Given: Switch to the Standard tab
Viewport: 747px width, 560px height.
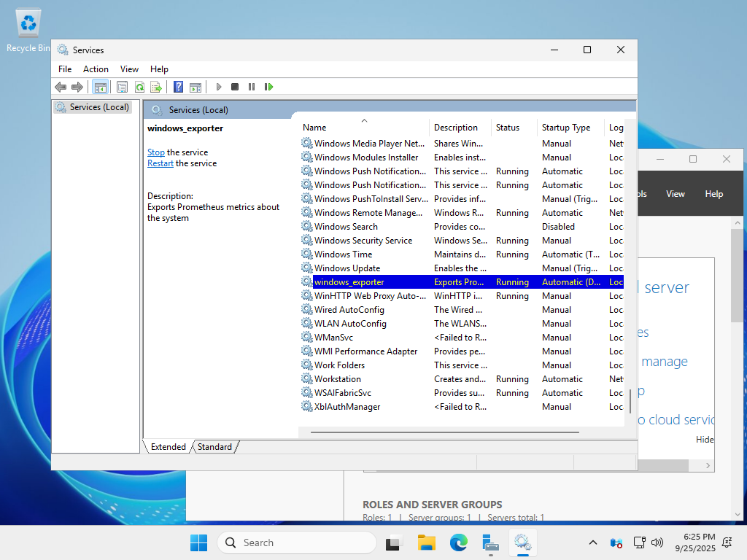Looking at the screenshot, I should [x=214, y=447].
